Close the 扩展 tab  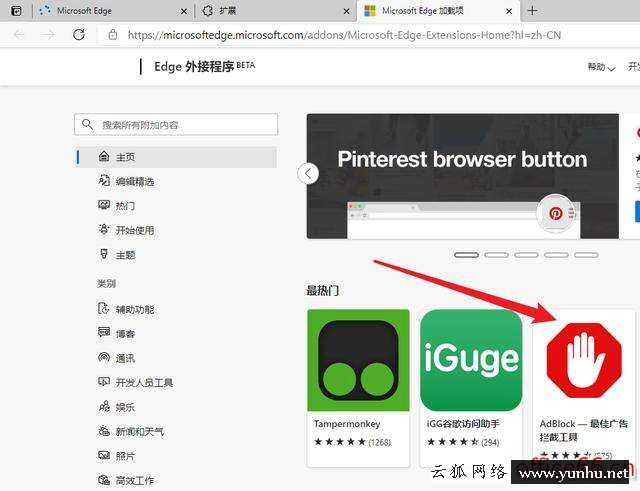click(347, 11)
